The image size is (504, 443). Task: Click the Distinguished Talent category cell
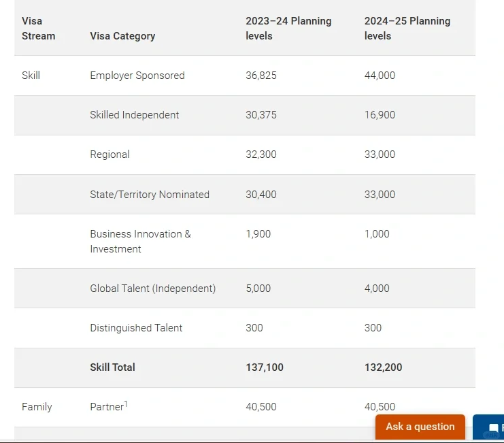point(136,328)
